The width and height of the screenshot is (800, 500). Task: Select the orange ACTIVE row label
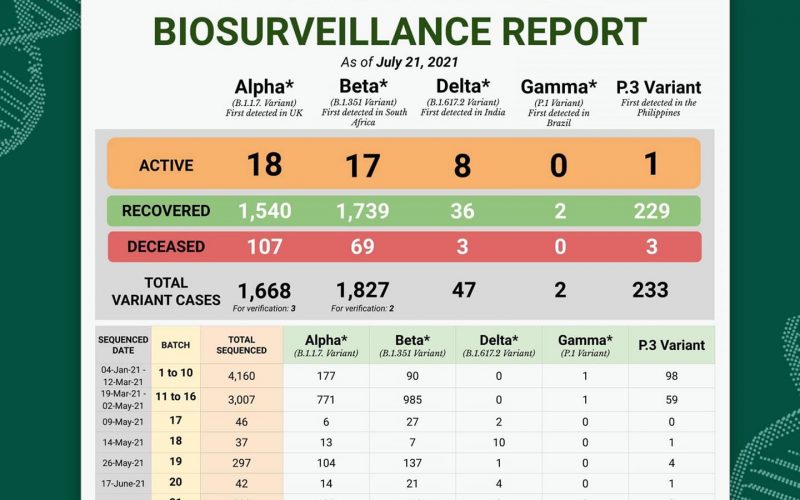click(x=166, y=165)
